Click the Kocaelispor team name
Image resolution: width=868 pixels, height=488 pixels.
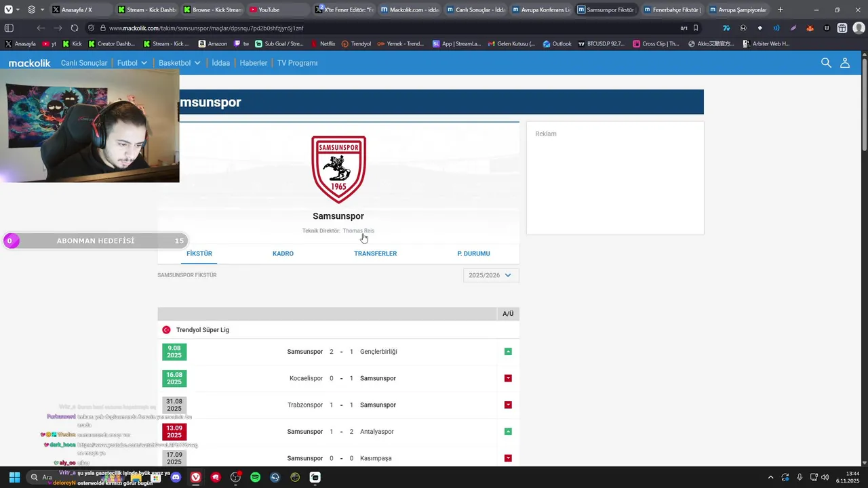coord(307,378)
